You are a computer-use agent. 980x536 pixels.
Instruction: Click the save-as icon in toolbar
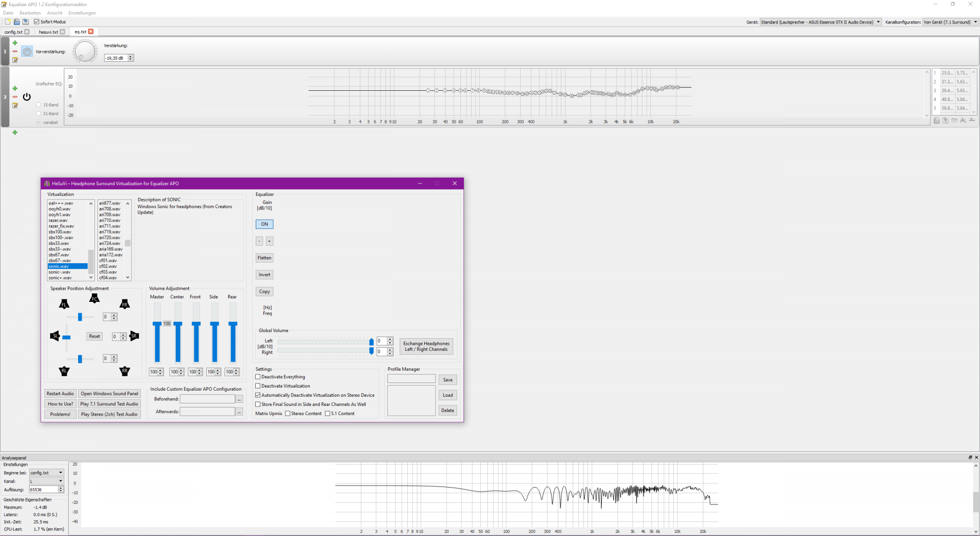coord(26,22)
